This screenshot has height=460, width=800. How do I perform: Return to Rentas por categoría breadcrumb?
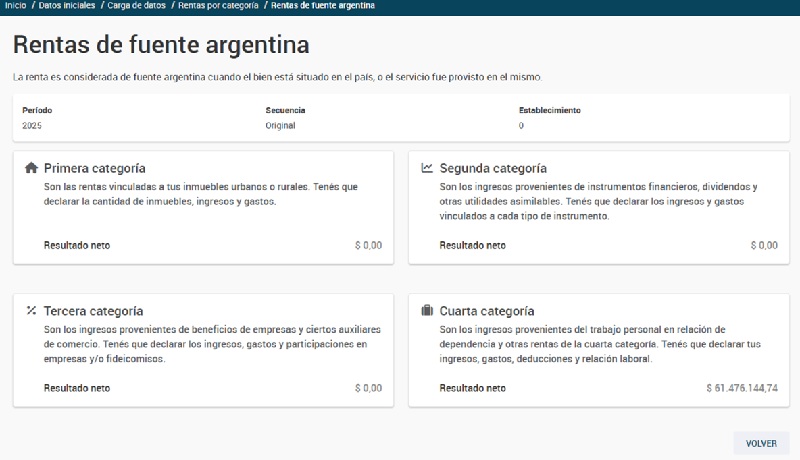217,6
